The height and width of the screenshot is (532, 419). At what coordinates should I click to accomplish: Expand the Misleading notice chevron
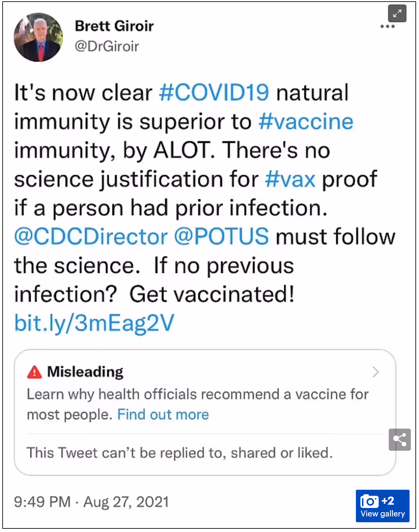click(376, 372)
